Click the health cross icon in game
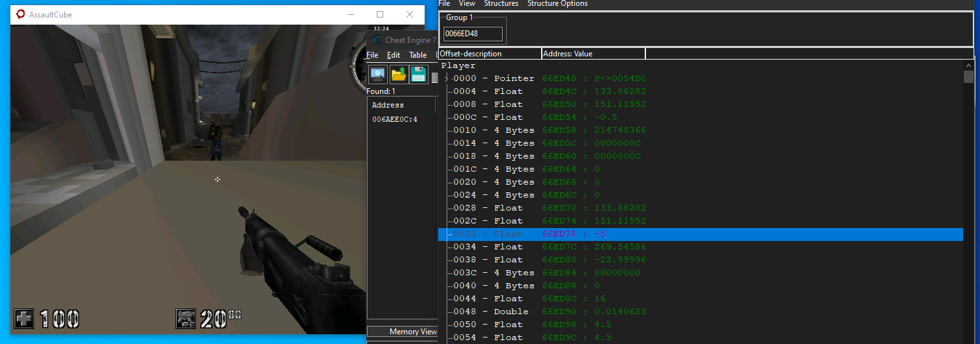 24,319
